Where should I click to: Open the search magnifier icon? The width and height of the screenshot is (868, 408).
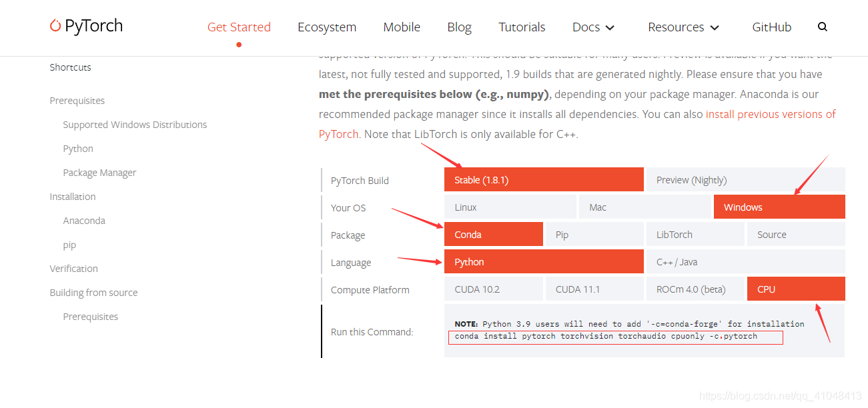pos(822,27)
